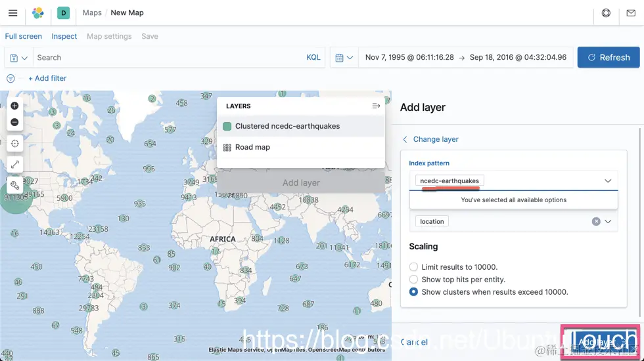The image size is (644, 361).
Task: Click the fit to data bounds icon
Action: pos(14,144)
